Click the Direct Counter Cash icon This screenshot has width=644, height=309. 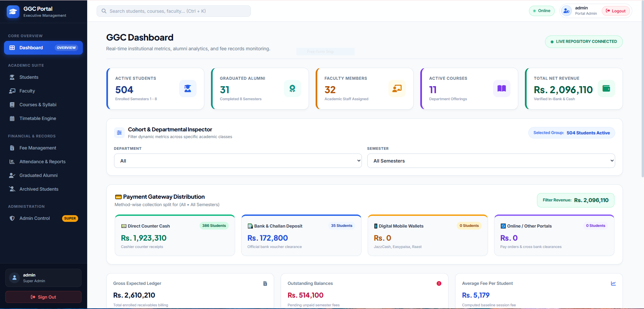[124, 226]
